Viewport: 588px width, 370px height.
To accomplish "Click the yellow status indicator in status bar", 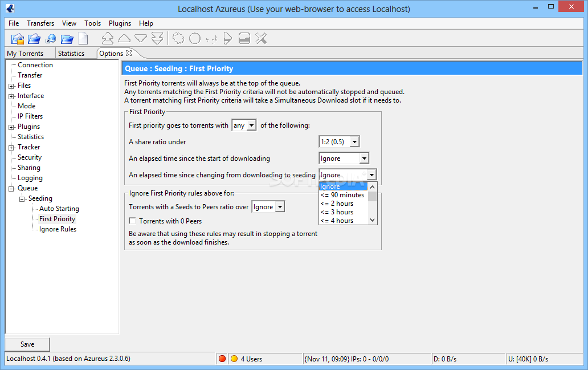I will (234, 359).
